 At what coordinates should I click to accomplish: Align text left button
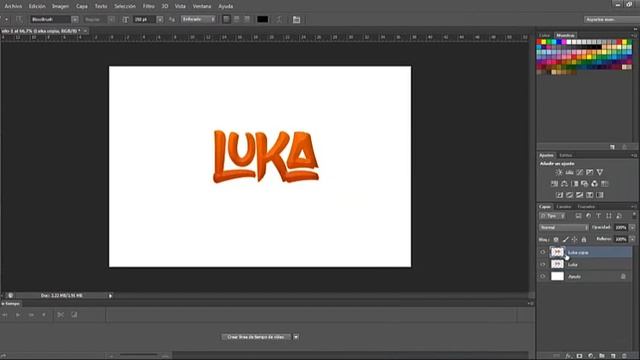pos(226,19)
